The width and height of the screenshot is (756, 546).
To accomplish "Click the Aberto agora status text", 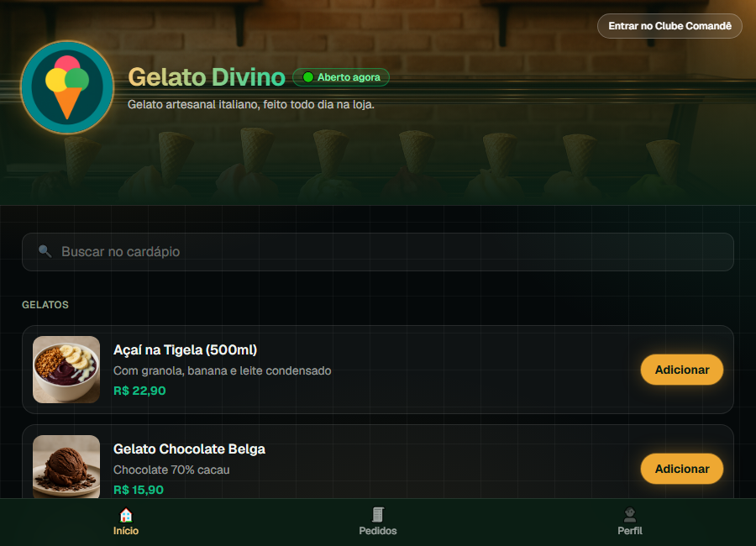I will pos(349,77).
